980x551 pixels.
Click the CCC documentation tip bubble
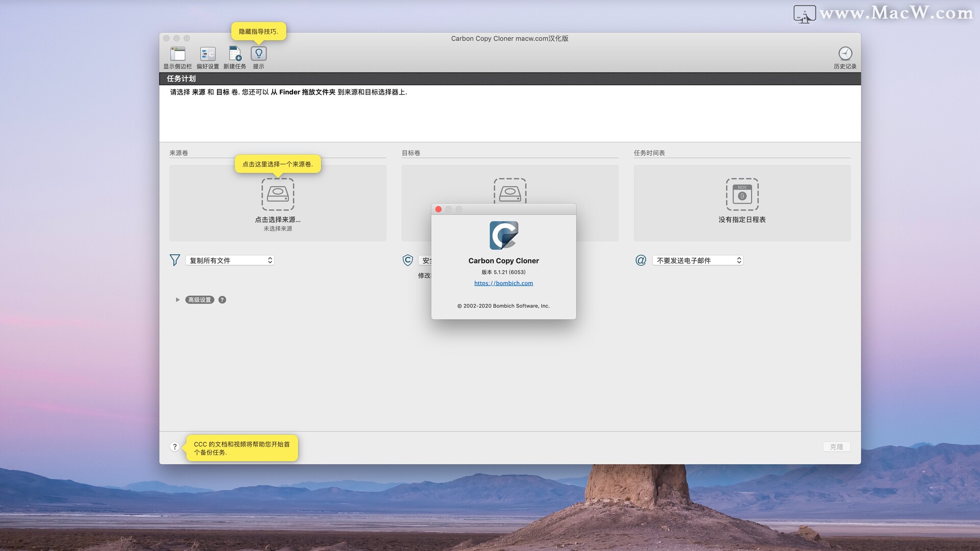pyautogui.click(x=242, y=448)
